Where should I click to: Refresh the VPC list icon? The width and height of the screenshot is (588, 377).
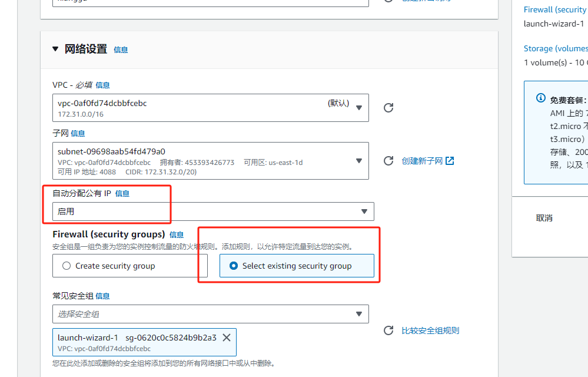click(x=388, y=108)
